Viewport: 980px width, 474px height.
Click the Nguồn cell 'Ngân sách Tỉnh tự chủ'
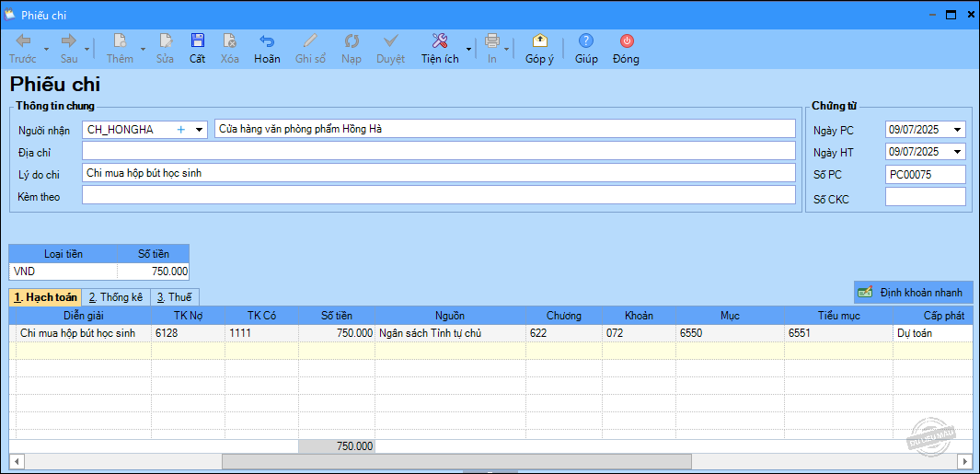click(x=450, y=333)
